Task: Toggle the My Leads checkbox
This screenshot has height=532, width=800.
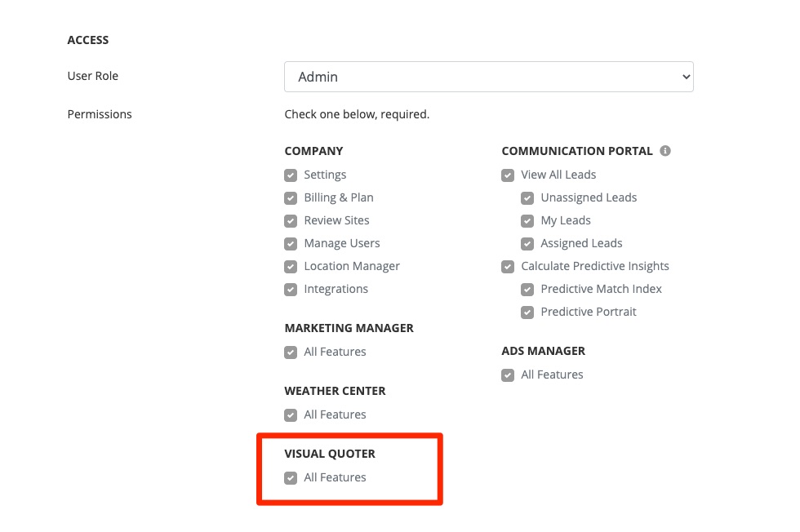Action: (527, 221)
